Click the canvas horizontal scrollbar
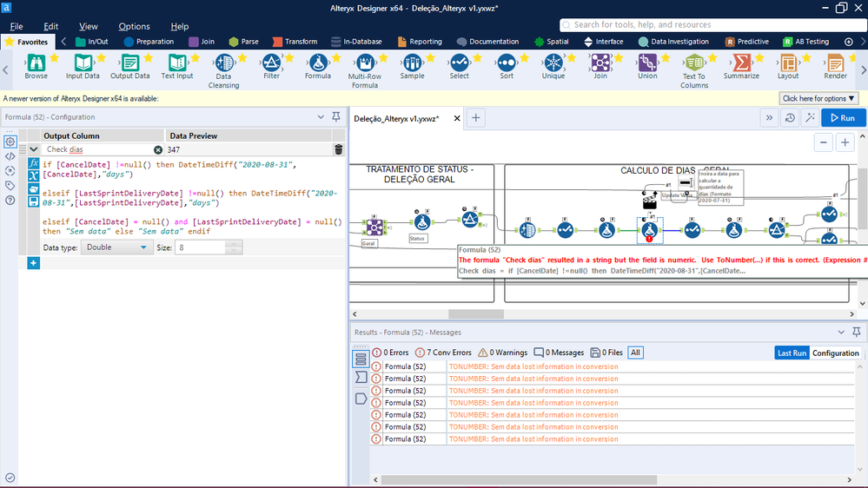The width and height of the screenshot is (868, 488). (x=476, y=314)
